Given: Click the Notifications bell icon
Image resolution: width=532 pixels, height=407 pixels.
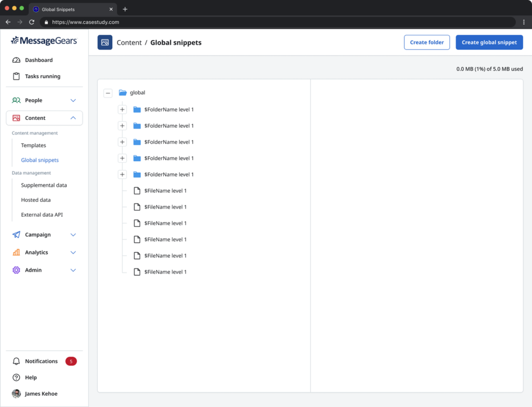Looking at the screenshot, I should 16,361.
